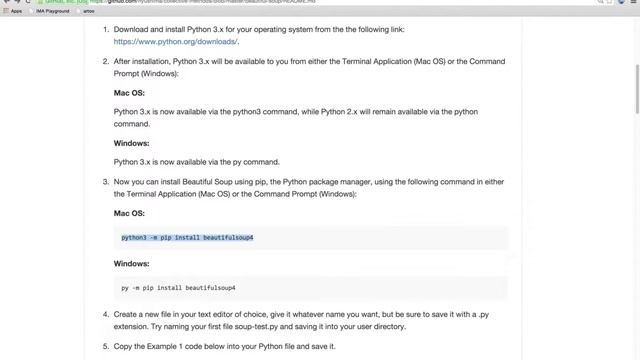Click the zoom magnifier icon in address bar
This screenshot has height=360, width=640.
point(600,1)
